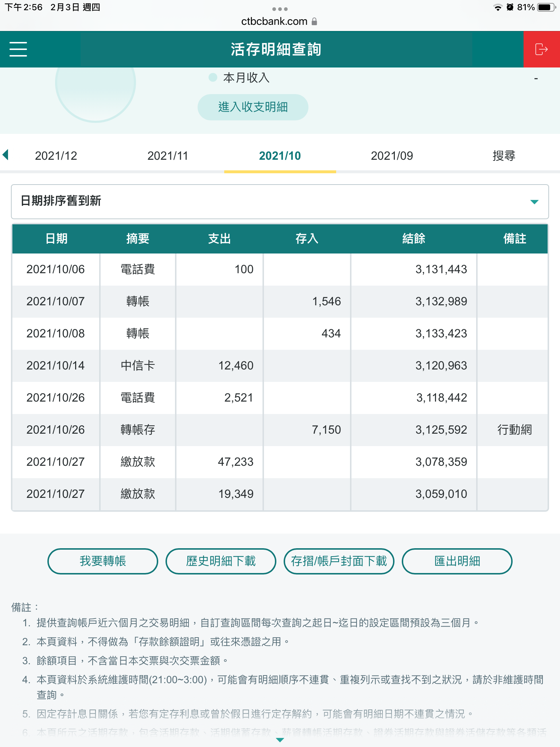
Task: Tap the 我要轉帳 button
Action: click(103, 561)
